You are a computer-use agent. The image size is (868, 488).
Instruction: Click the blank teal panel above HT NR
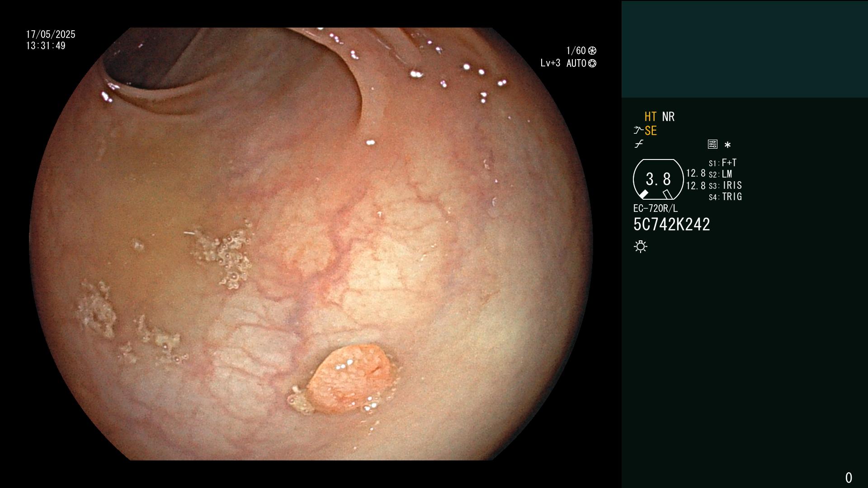point(745,49)
